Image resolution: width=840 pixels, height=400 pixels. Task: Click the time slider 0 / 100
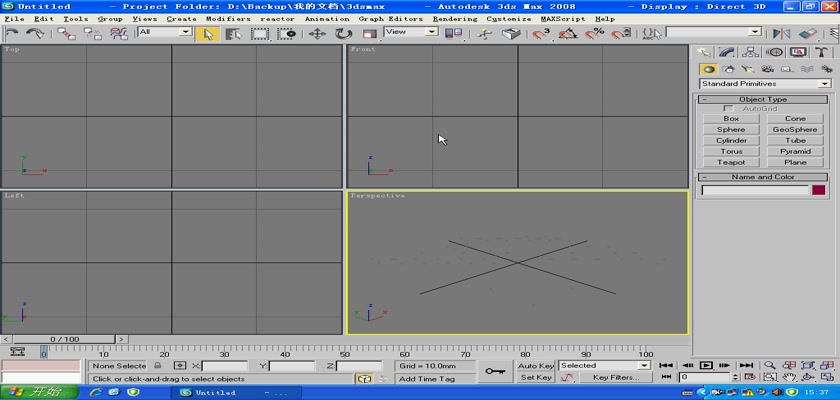64,339
